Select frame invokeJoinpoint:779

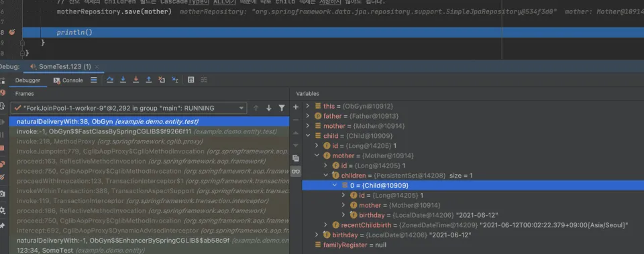(149, 151)
